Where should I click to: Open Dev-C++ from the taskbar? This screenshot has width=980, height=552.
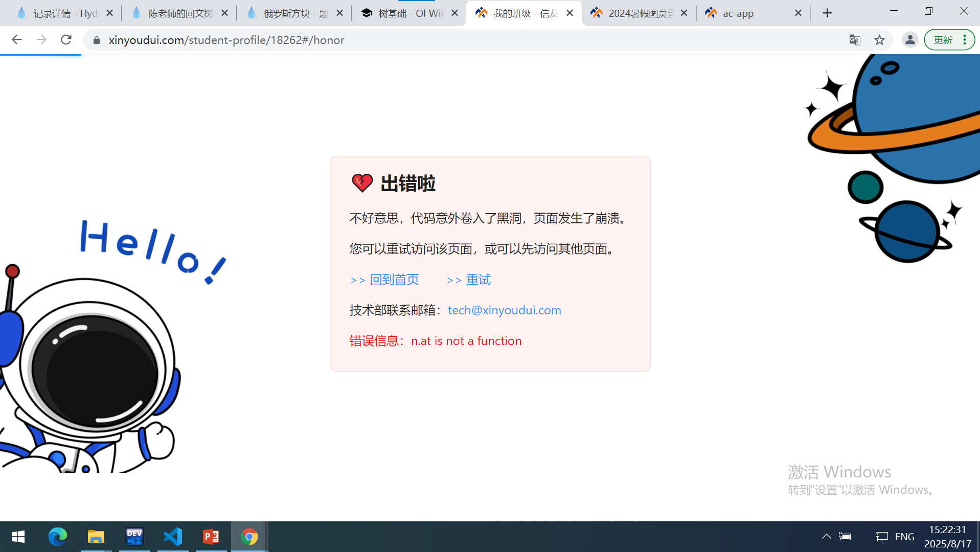[x=134, y=537]
